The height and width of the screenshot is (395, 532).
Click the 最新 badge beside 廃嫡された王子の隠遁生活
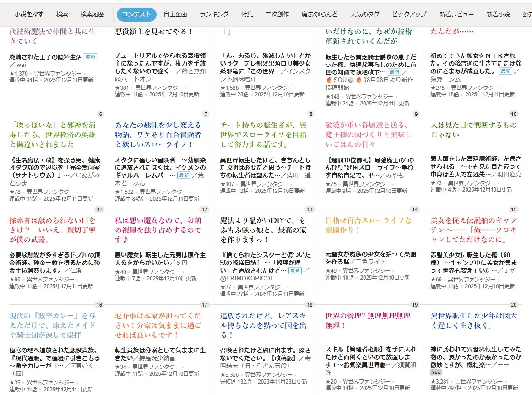90,57
